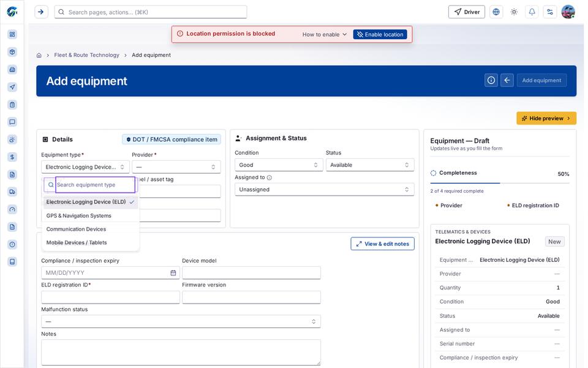This screenshot has height=368, width=588.
Task: Open the globe language selector
Action: click(x=496, y=12)
